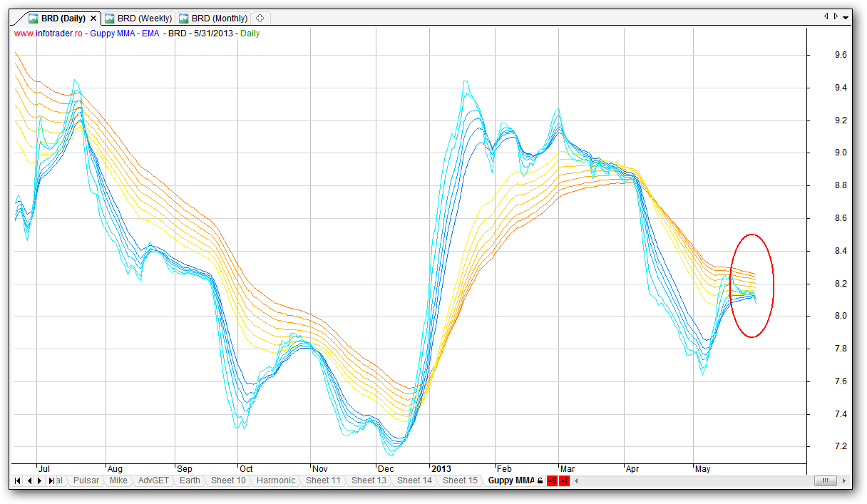Click the May date axis label
Screen dimensions: 867x504
coord(702,468)
